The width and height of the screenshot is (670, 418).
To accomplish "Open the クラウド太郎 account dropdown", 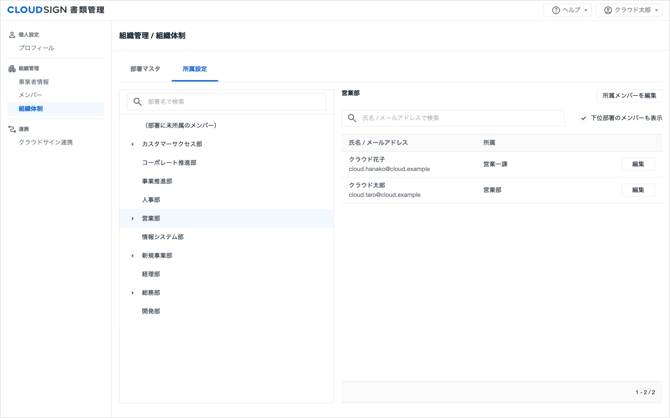I will click(629, 10).
